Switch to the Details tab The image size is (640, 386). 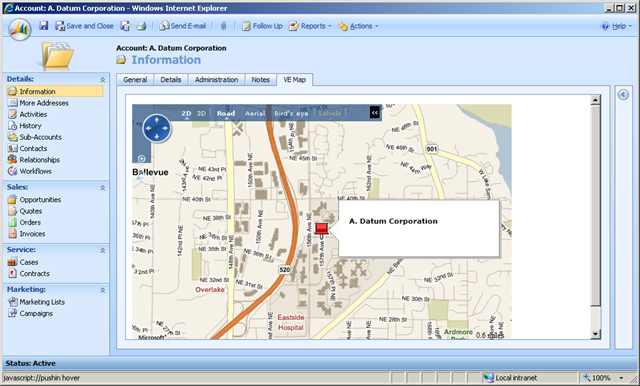tap(171, 80)
